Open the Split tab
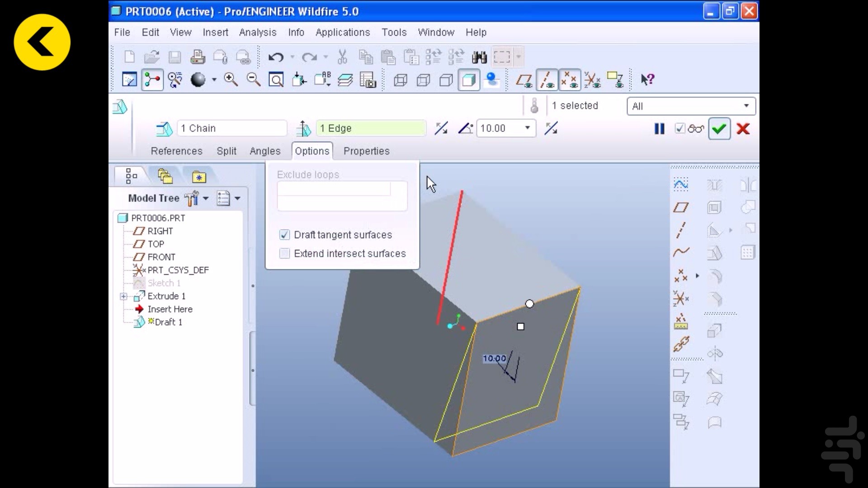Image resolution: width=868 pixels, height=488 pixels. 226,151
